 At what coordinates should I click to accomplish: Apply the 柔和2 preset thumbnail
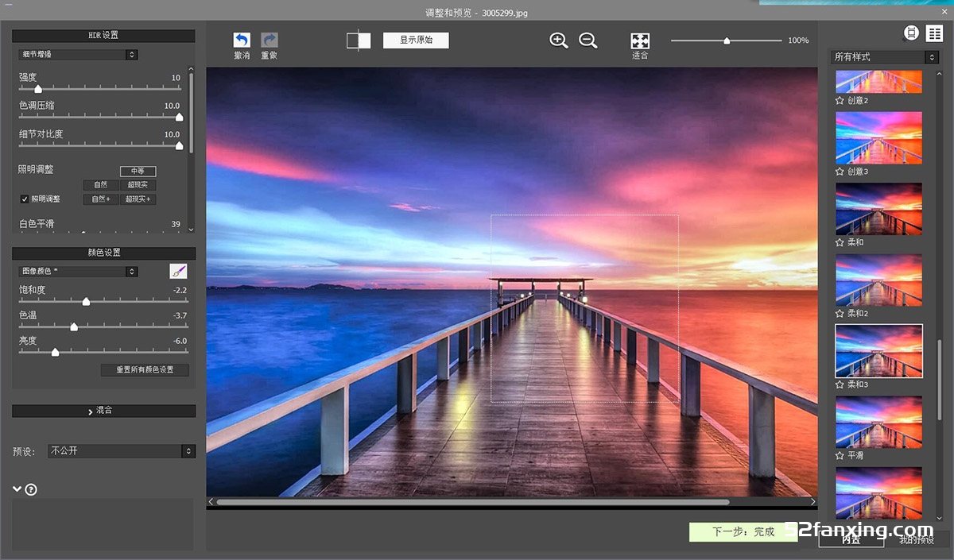[x=878, y=280]
